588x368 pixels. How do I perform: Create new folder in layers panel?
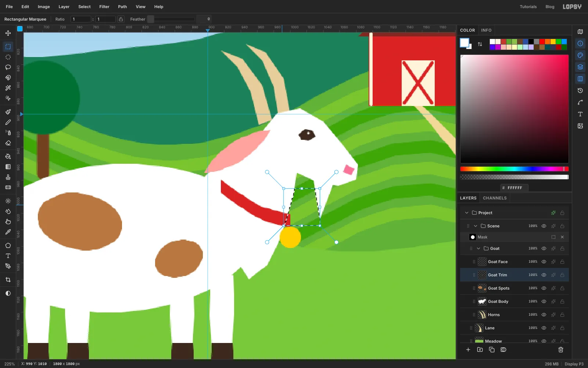(480, 350)
